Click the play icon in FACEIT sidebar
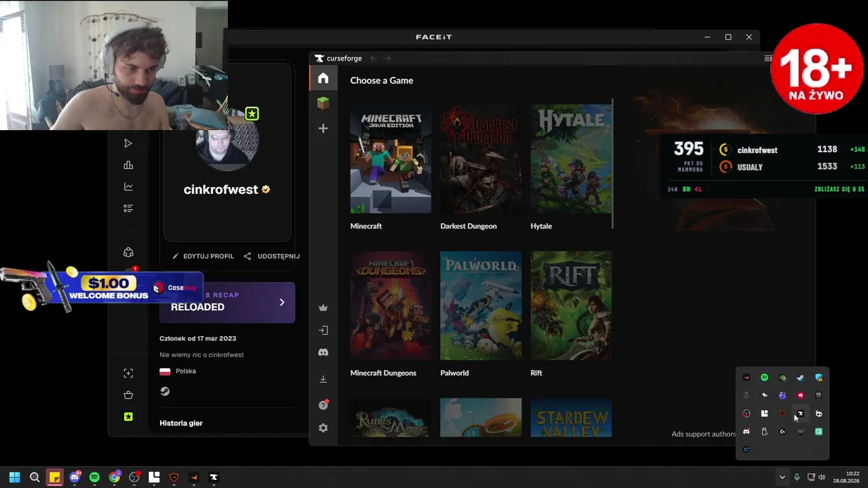This screenshot has height=488, width=868. coord(128,143)
